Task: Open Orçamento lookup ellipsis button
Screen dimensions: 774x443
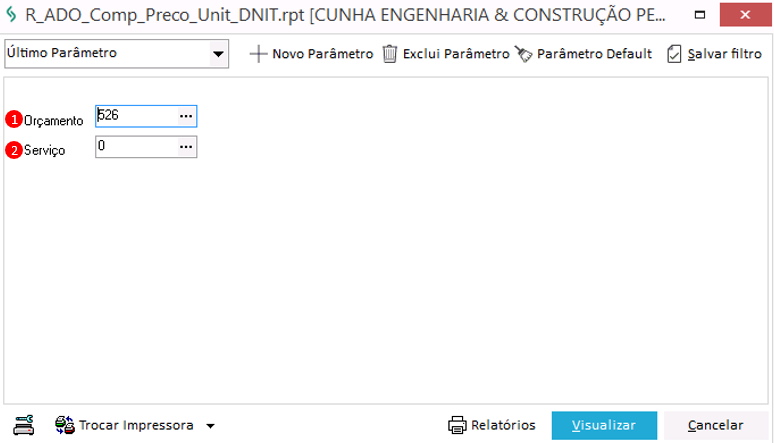Action: click(x=186, y=117)
